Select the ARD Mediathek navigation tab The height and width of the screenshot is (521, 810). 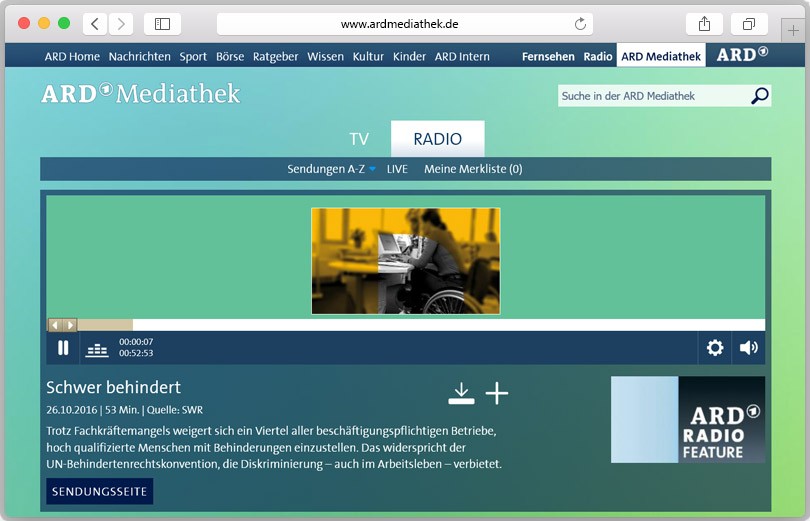coord(661,56)
